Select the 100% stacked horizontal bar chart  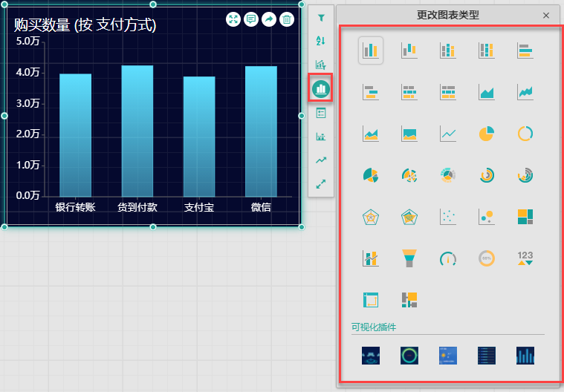(448, 92)
